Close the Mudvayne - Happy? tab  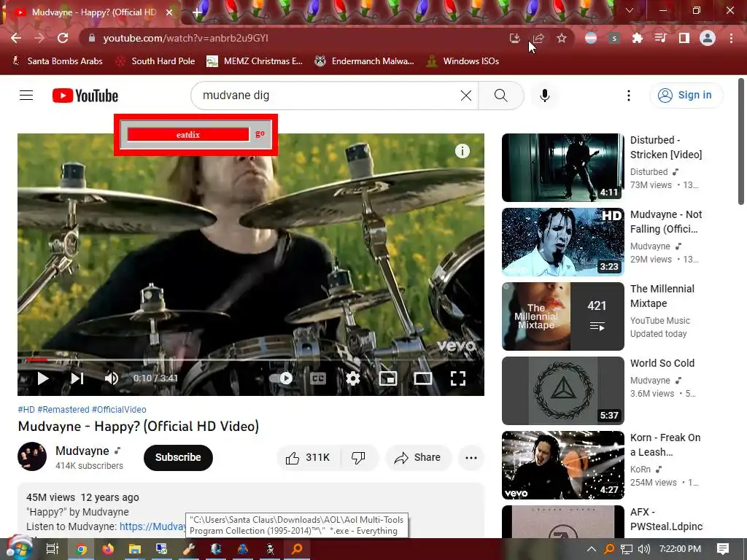click(169, 12)
